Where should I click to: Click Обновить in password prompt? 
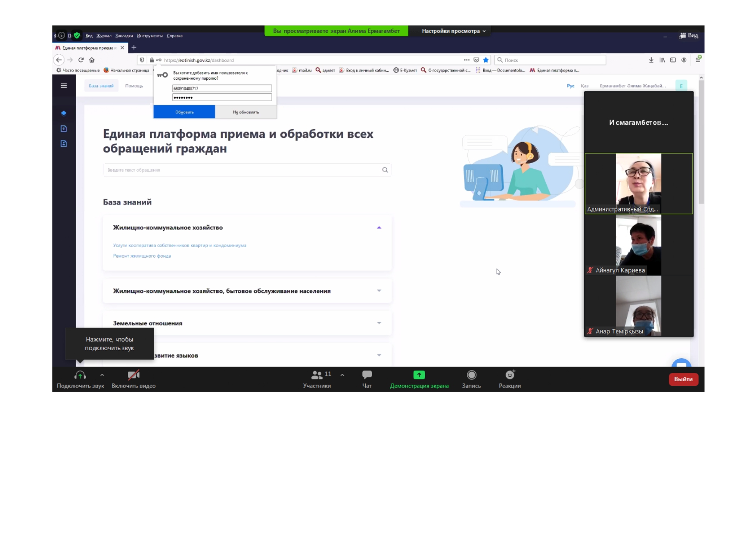[x=184, y=112]
